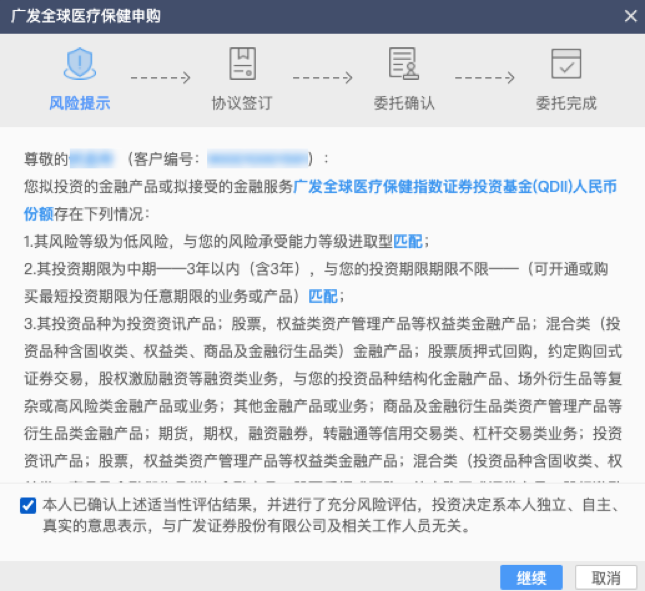The width and height of the screenshot is (645, 591).
Task: Click the 风险提示 shield icon
Action: pyautogui.click(x=79, y=64)
